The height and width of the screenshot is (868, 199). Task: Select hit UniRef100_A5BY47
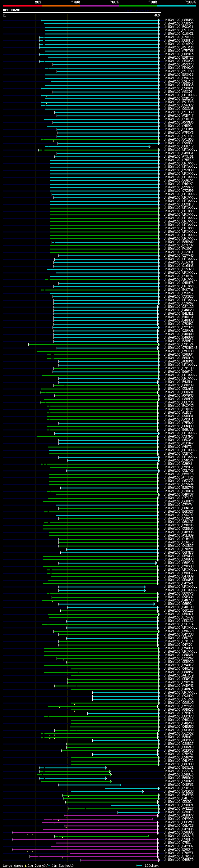click(178, 115)
